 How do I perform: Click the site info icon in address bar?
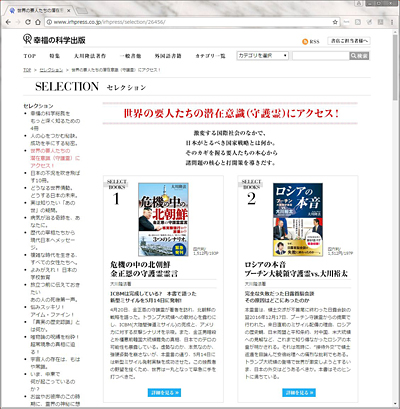click(49, 22)
